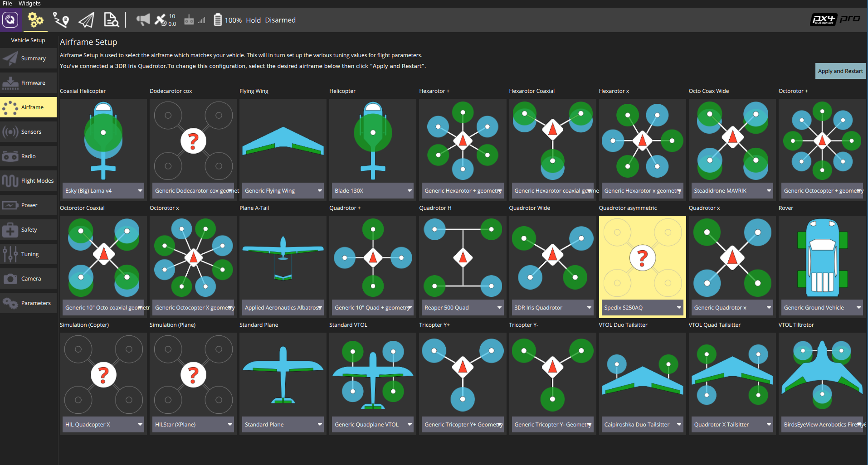Open the Analyze log document icon

pos(111,20)
